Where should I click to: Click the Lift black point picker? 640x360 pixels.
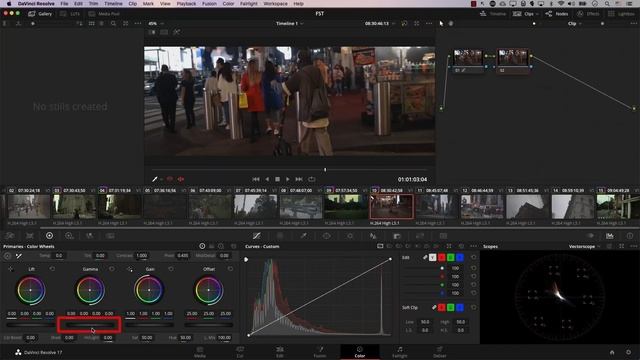coord(11,269)
